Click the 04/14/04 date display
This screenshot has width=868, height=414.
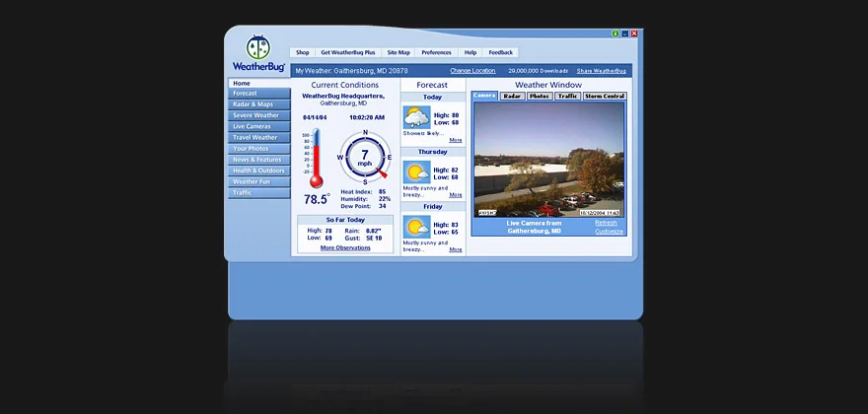tap(315, 117)
